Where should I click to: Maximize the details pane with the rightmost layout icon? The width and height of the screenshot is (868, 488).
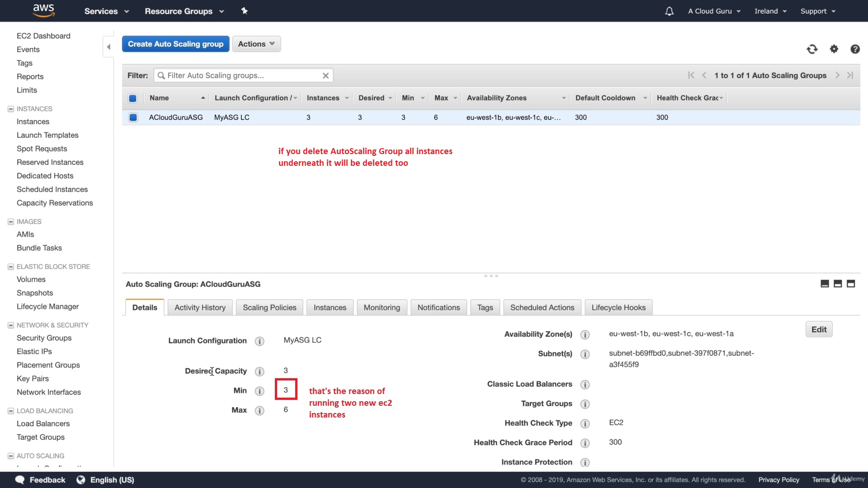pos(850,284)
